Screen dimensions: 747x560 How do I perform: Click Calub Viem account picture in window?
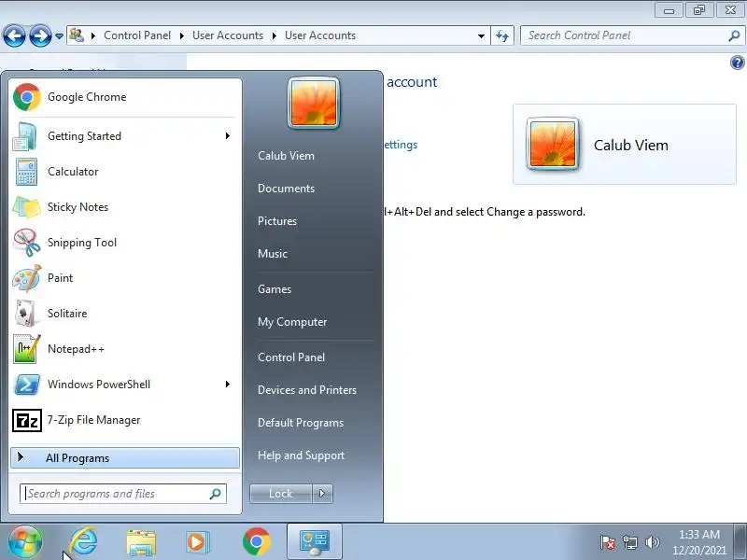click(553, 145)
